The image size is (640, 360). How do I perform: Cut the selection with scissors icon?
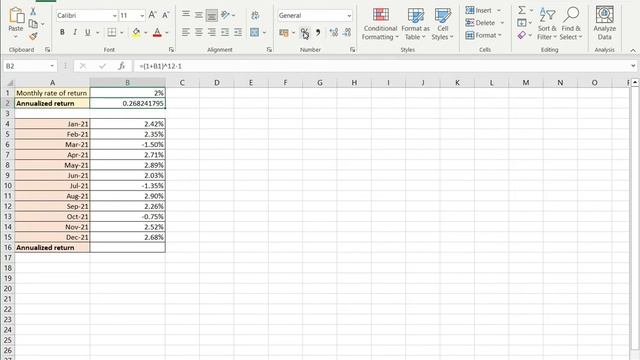[x=33, y=11]
